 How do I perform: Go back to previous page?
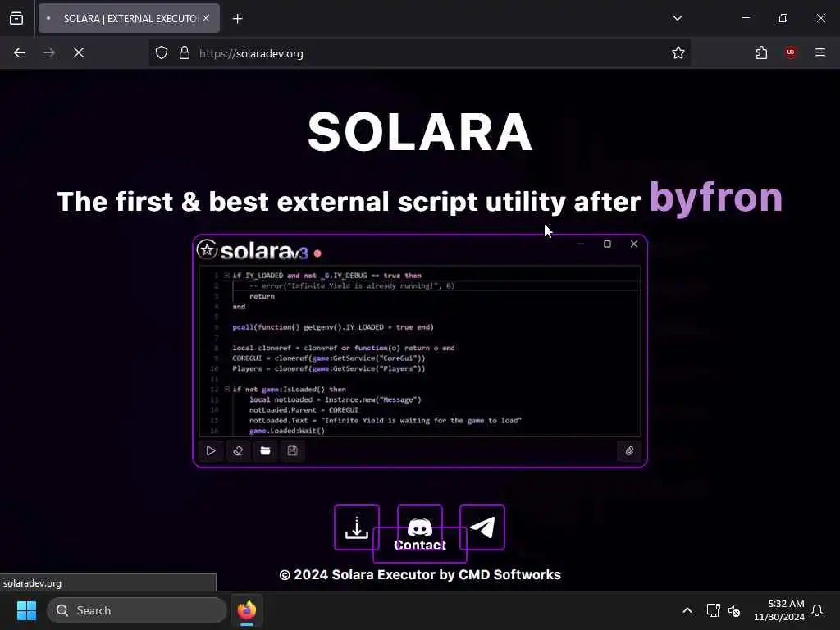click(20, 53)
